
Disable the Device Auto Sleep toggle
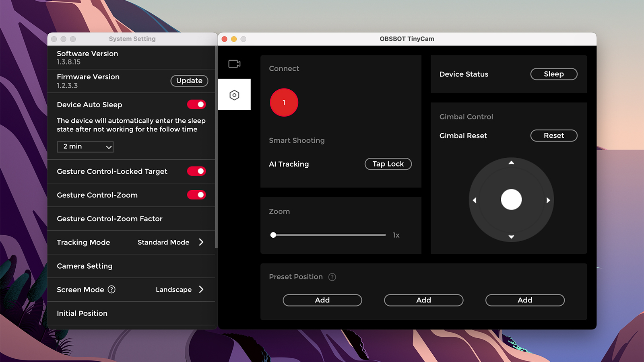coord(196,105)
